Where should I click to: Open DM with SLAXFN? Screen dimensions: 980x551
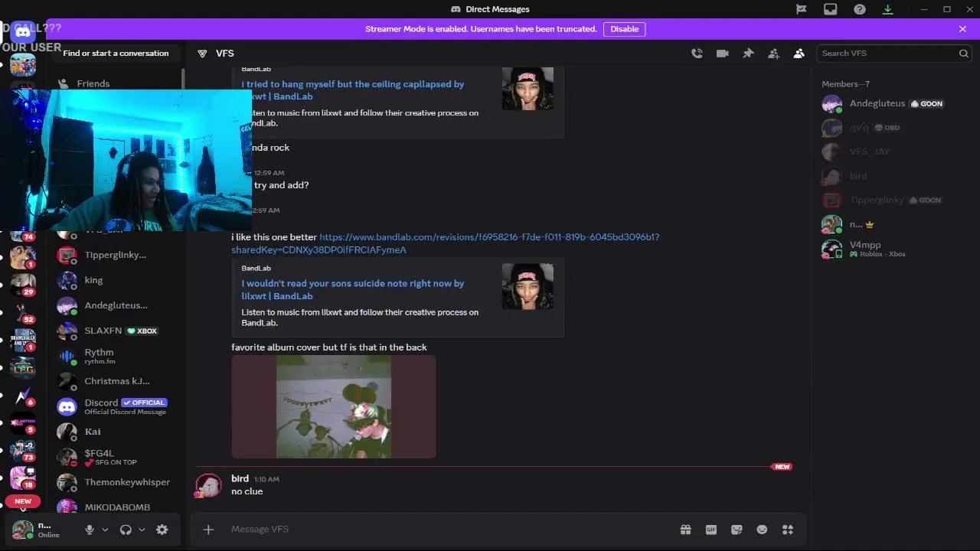[116, 331]
